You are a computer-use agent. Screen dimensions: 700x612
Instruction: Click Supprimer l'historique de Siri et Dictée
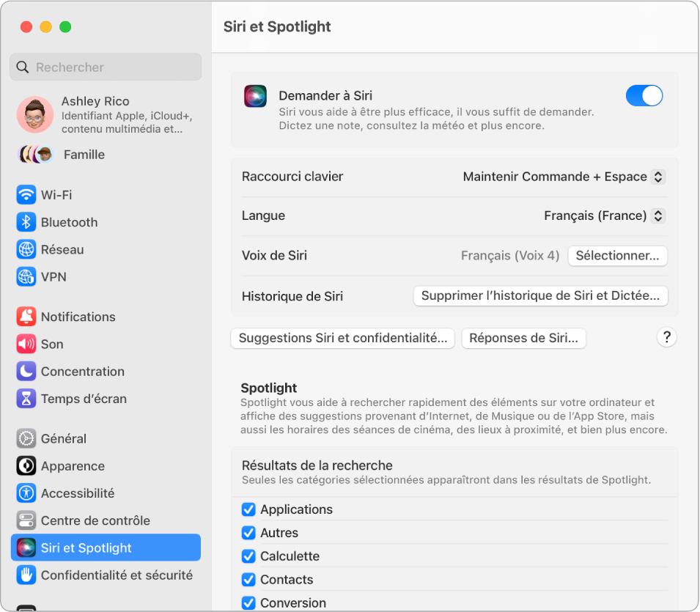coord(540,296)
